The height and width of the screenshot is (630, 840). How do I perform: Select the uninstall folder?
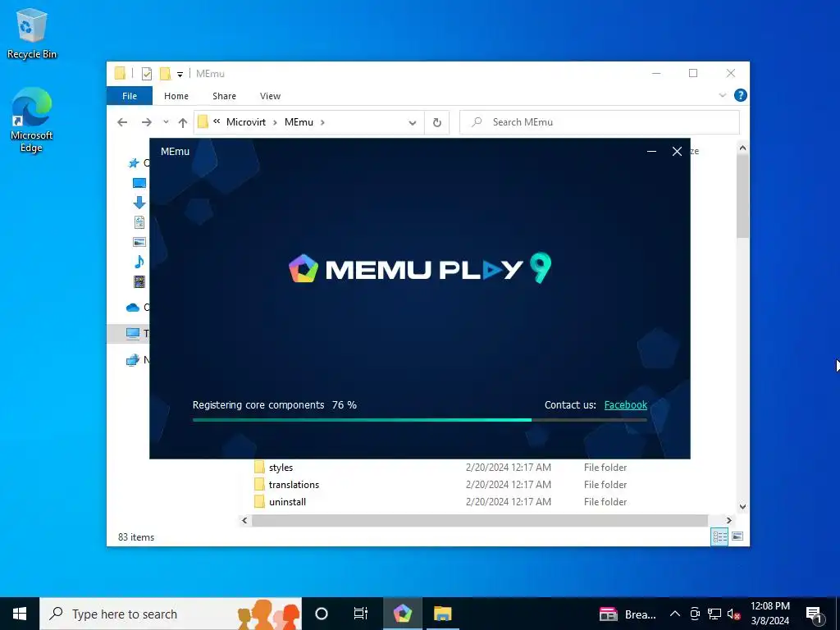(288, 502)
